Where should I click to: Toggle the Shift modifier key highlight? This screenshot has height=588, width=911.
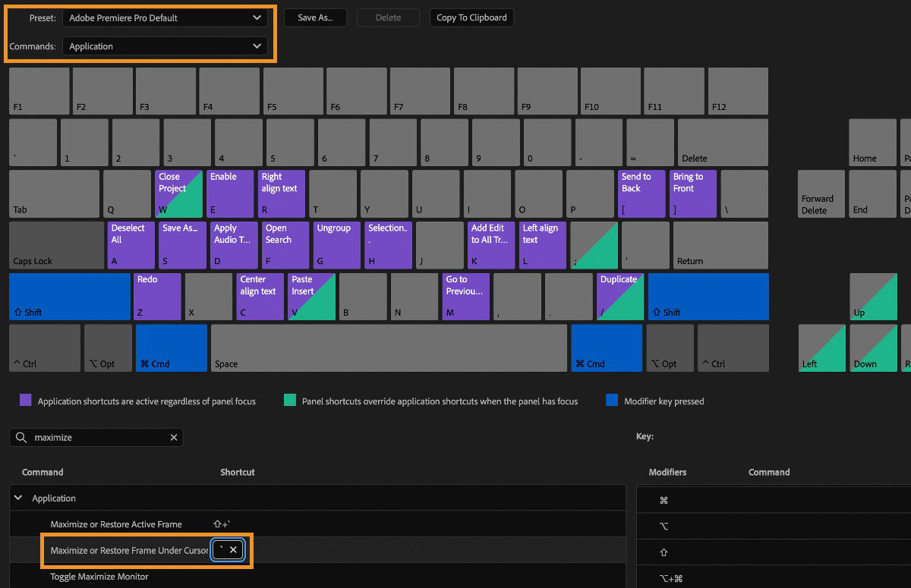(x=68, y=296)
